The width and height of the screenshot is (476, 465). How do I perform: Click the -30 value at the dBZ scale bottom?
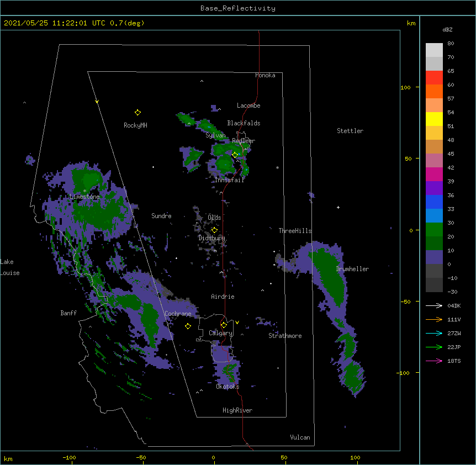click(x=452, y=292)
